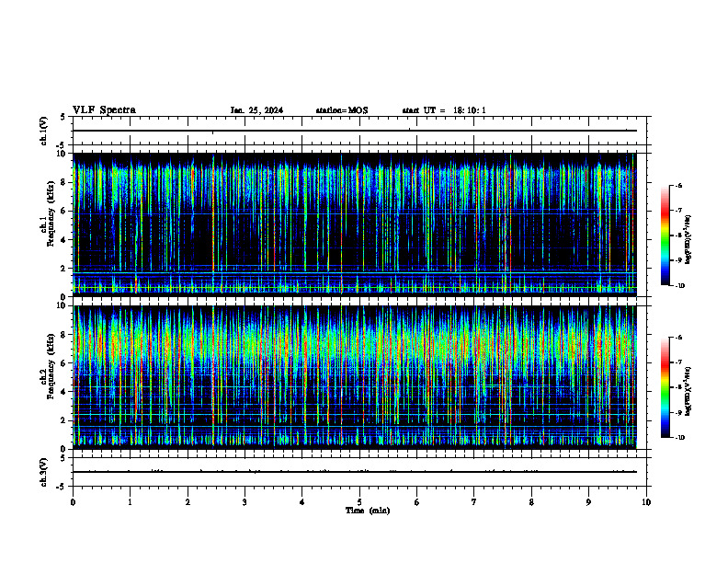The height and width of the screenshot is (563, 728).
Task: Click the time axis tick label "6"
Action: (x=417, y=502)
